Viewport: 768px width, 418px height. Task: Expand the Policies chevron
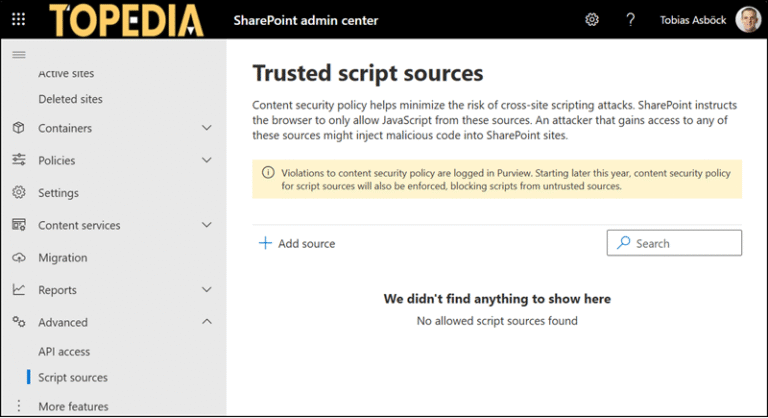coord(207,160)
